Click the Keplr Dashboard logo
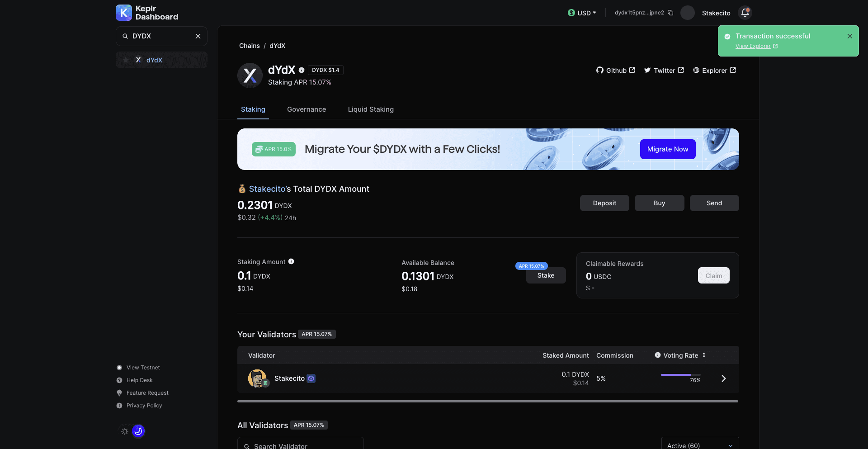The image size is (868, 449). (x=146, y=13)
